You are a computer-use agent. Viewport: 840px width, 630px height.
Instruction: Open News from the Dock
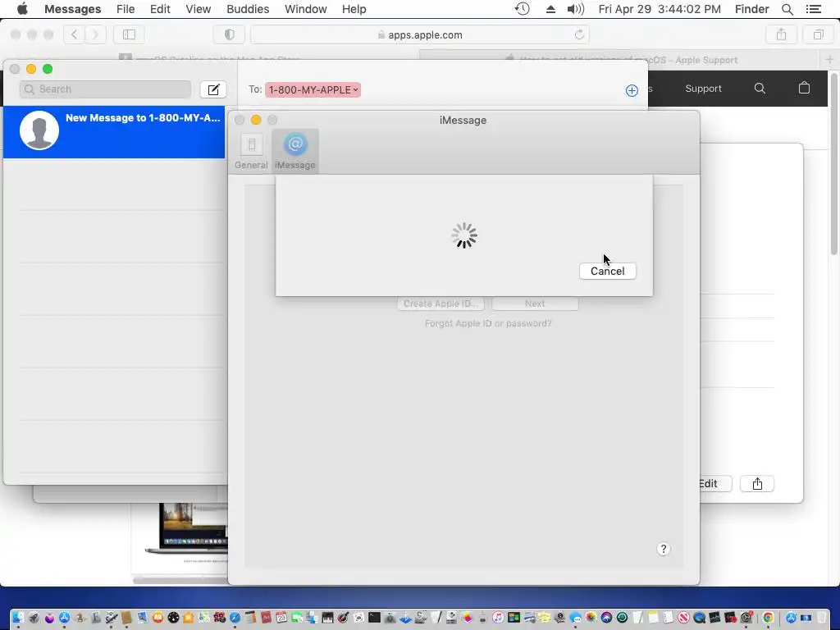[683, 618]
